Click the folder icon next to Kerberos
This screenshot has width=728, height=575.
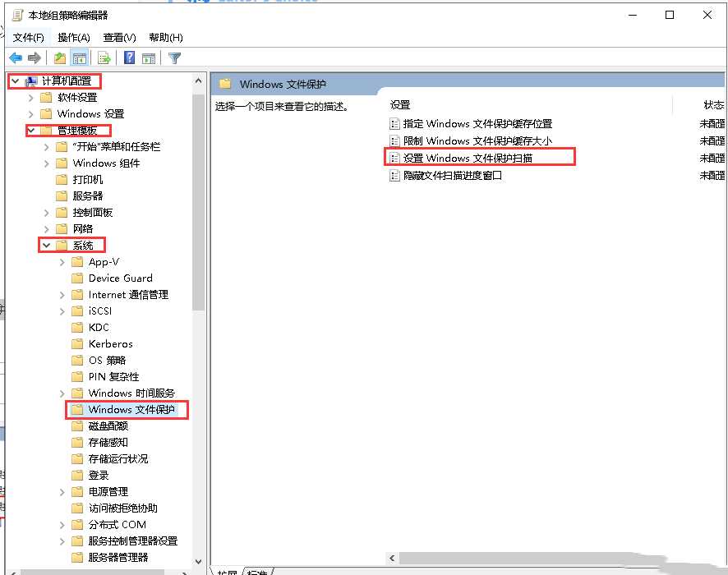(x=77, y=344)
